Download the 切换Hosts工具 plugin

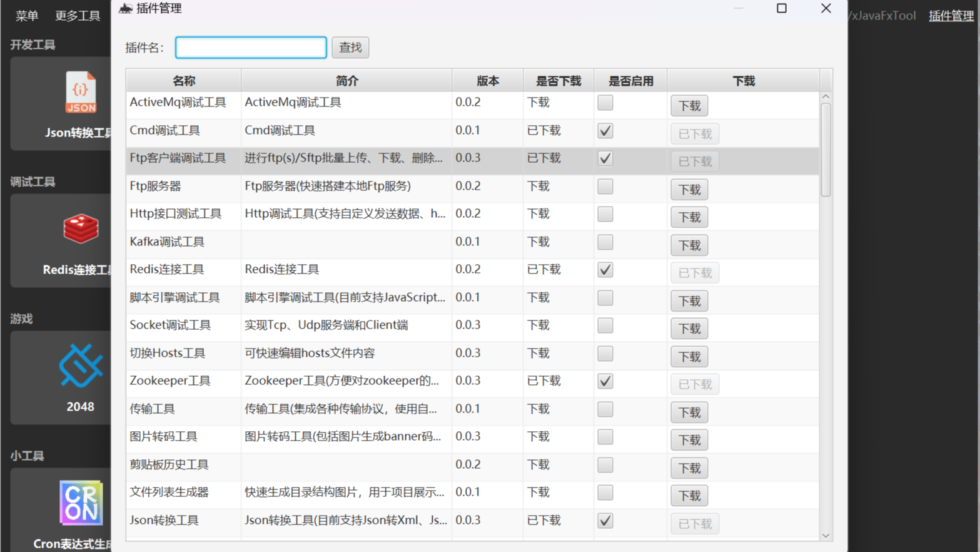pyautogui.click(x=689, y=357)
